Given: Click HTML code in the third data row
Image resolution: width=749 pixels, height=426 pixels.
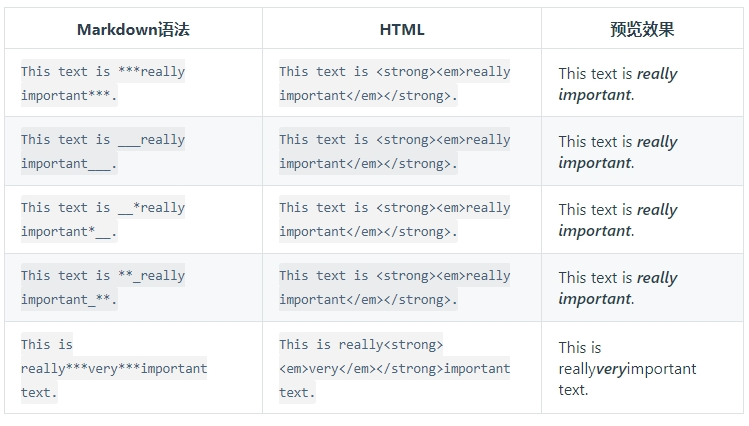Looking at the screenshot, I should pos(395,220).
